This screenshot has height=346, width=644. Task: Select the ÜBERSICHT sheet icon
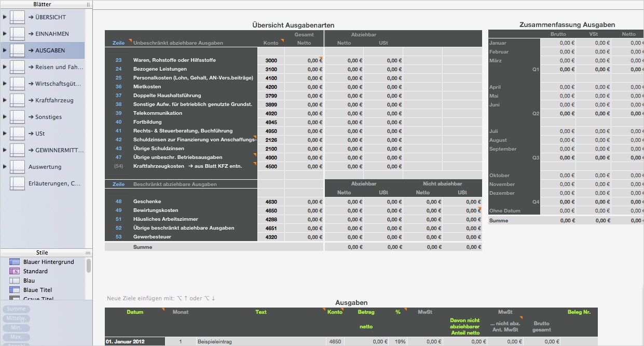(17, 17)
